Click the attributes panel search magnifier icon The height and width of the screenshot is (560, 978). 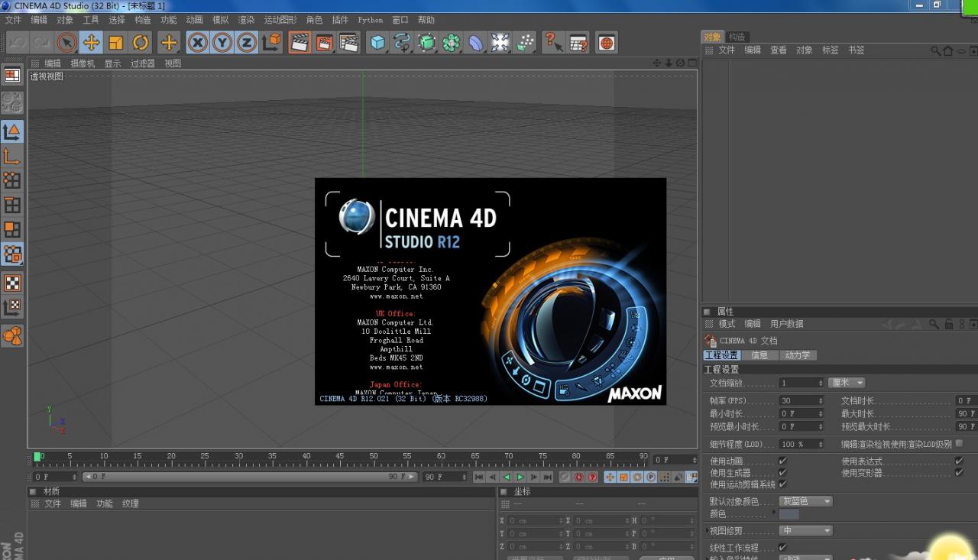coord(934,324)
